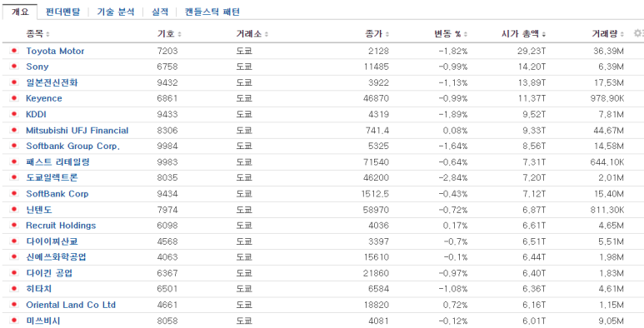Select the 개요 tab

click(x=20, y=12)
